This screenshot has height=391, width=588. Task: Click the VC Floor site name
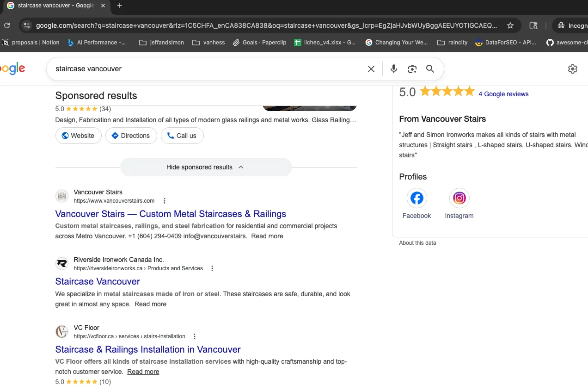point(86,328)
